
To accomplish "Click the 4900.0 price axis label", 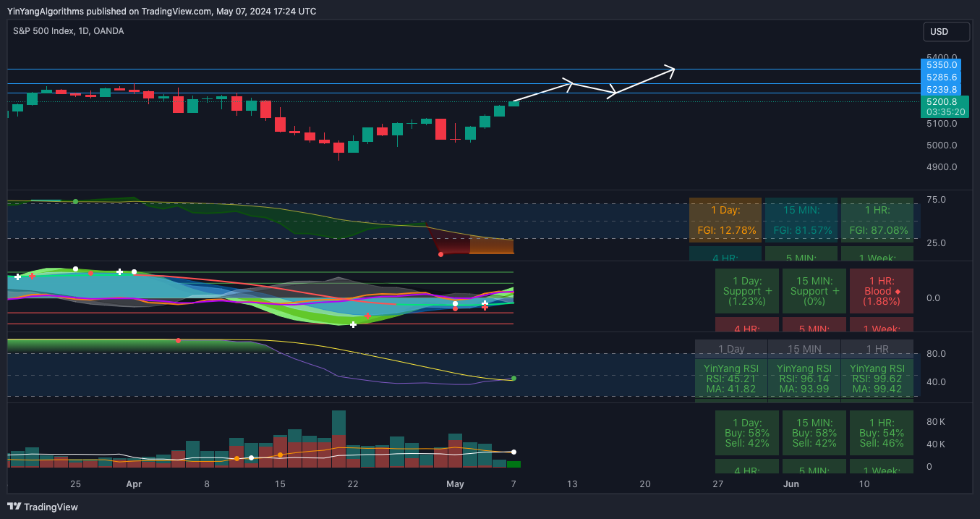I will click(941, 167).
